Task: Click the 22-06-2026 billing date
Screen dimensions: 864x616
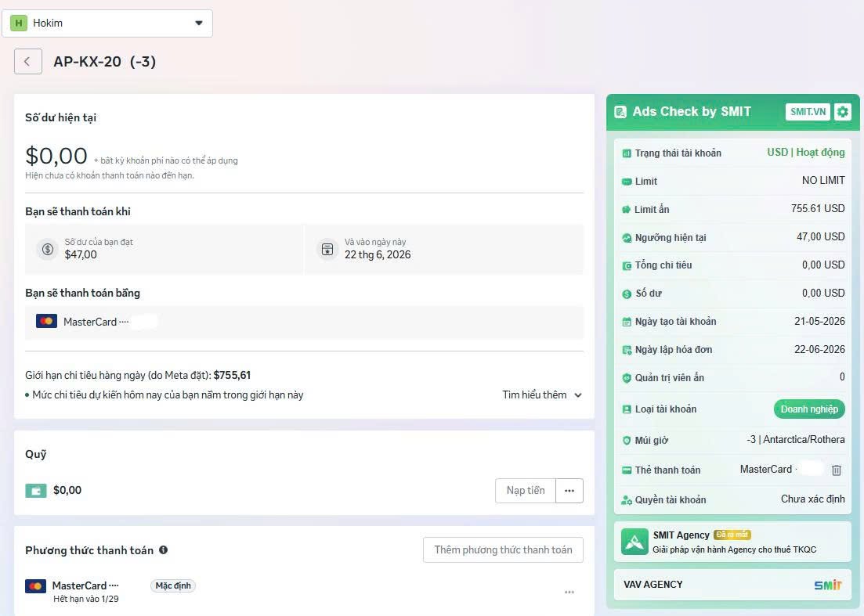Action: click(x=819, y=350)
